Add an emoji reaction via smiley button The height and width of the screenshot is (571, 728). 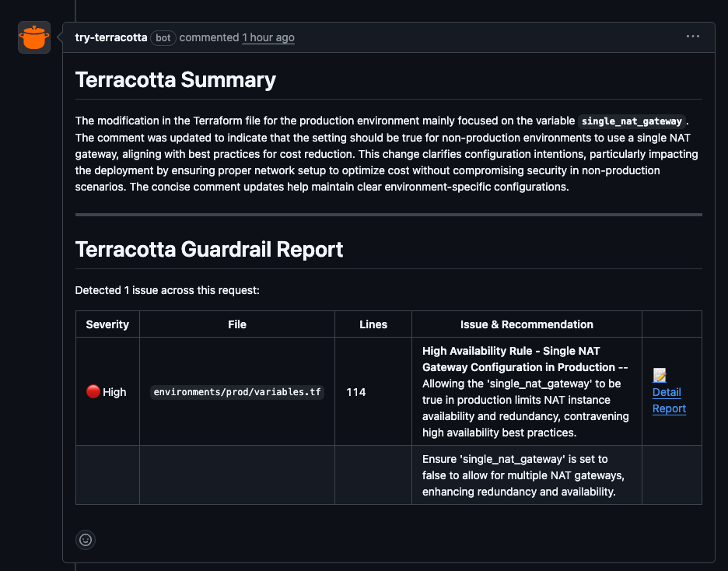click(x=86, y=539)
